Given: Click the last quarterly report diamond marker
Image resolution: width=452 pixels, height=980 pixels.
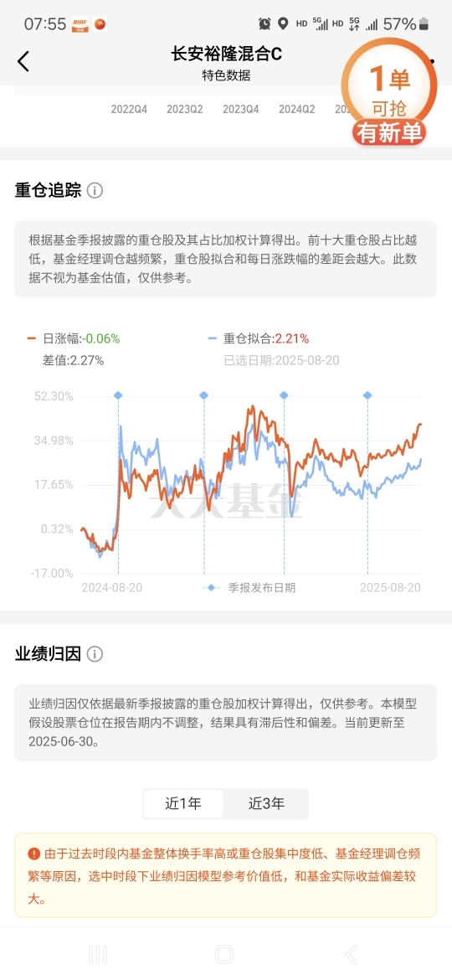Looking at the screenshot, I should 367,395.
